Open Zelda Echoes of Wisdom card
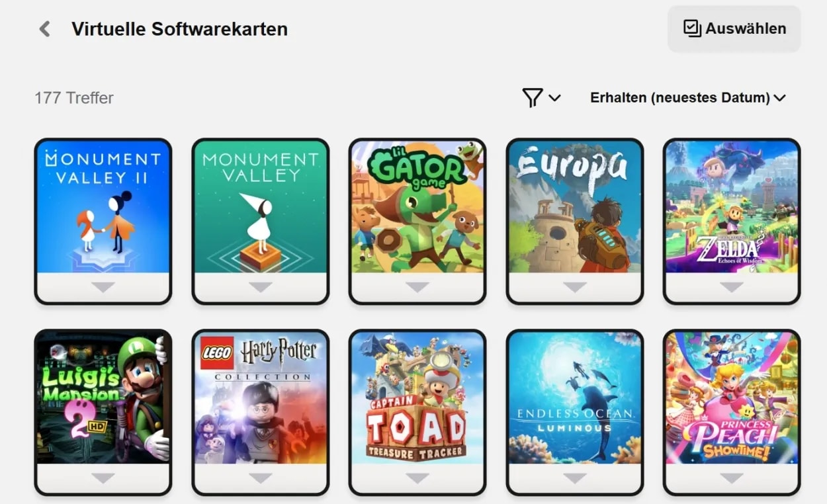The height and width of the screenshot is (504, 827). click(x=732, y=206)
